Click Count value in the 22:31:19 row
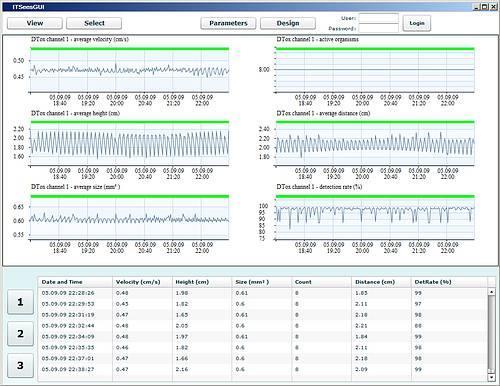 (x=297, y=315)
